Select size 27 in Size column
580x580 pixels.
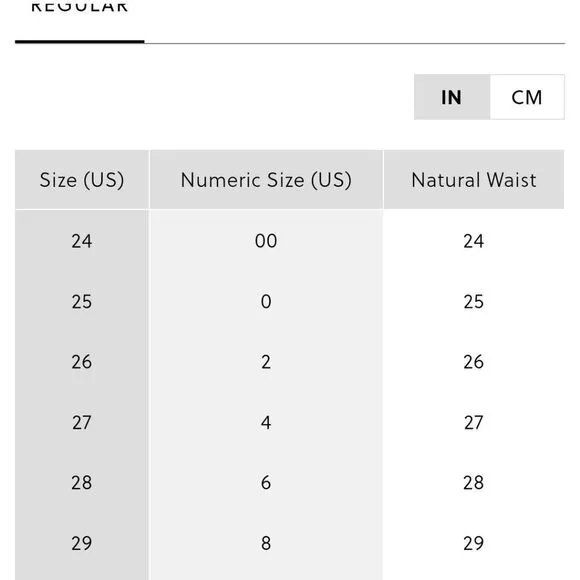[82, 422]
